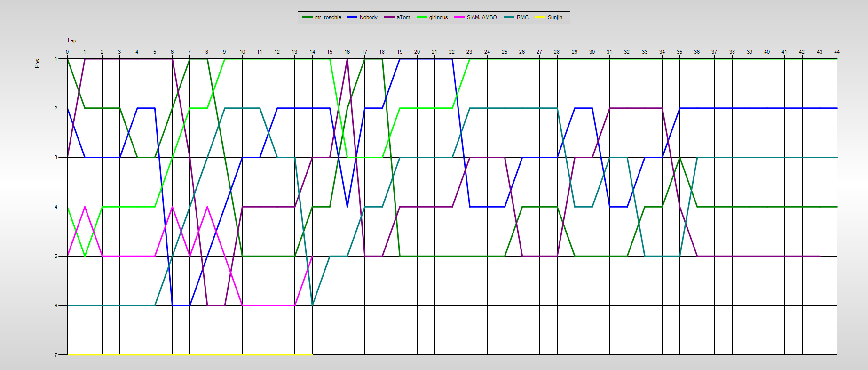This screenshot has width=868, height=370.
Task: Click the SIAMJAMBO legend label
Action: tap(481, 17)
